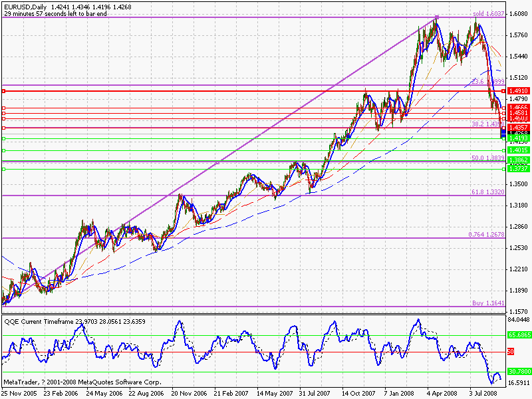Click the 20 Nov 2006 date label
The image size is (532, 399).
click(x=189, y=394)
